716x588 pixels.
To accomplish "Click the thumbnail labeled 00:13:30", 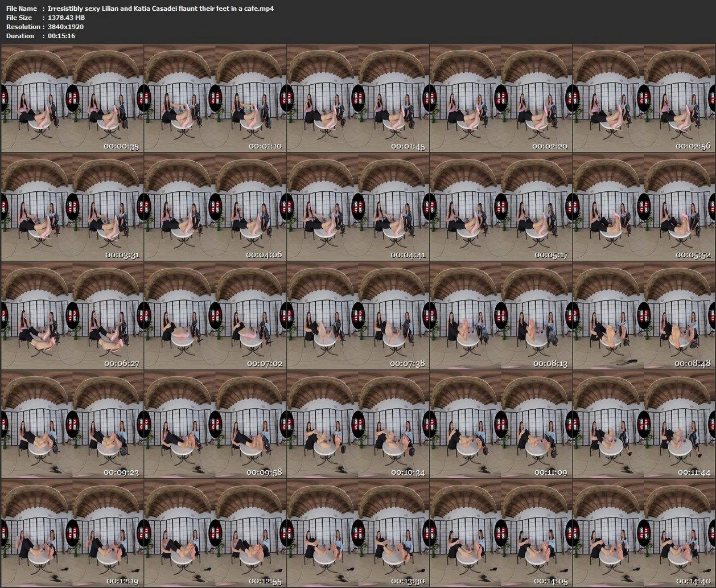I will tap(358, 533).
